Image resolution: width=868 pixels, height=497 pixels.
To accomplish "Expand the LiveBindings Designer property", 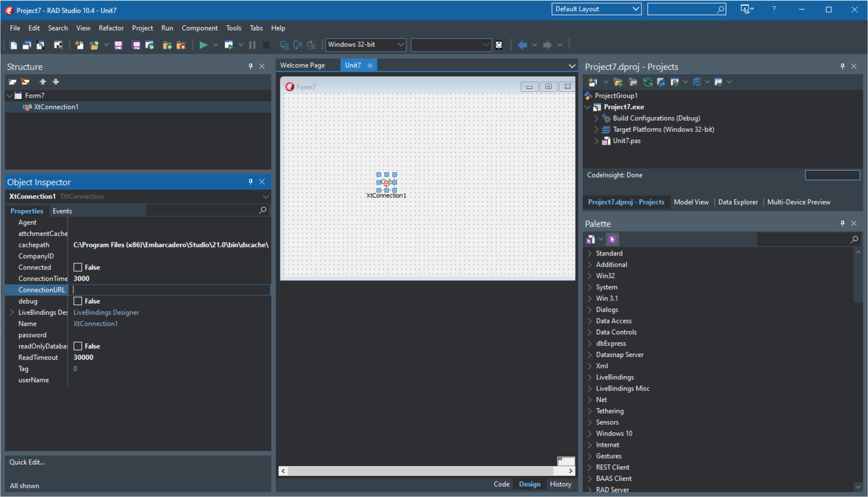I will [x=12, y=312].
